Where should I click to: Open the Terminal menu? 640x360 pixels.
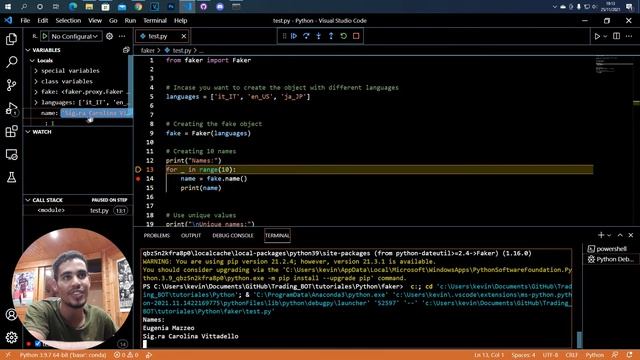tap(155, 20)
